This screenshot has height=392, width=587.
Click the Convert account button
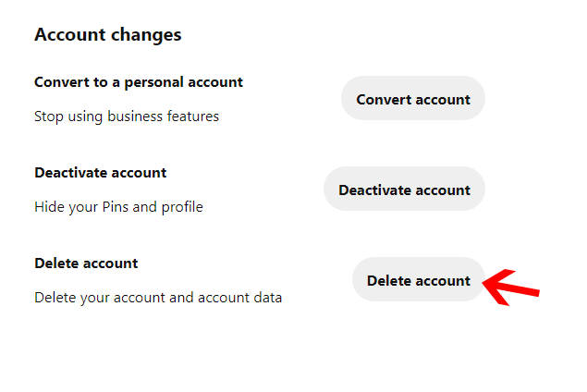pos(413,99)
